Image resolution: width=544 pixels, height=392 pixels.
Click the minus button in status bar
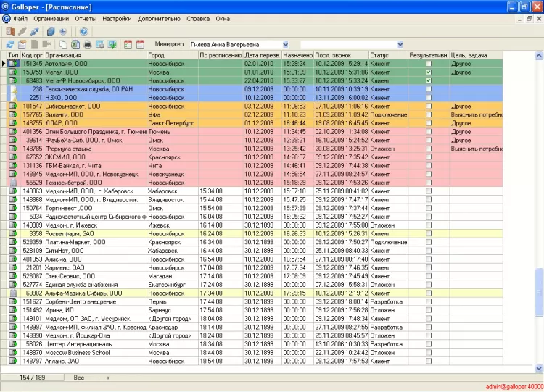(99, 378)
